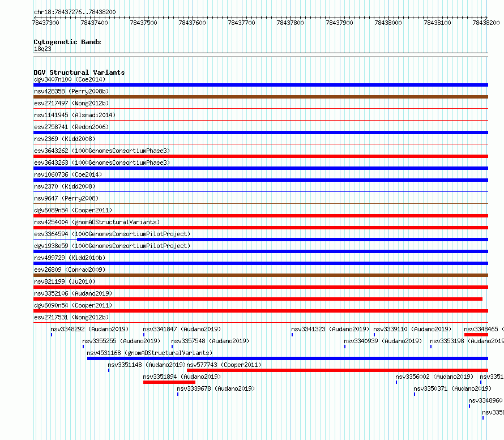Click the dgv3407n100 (Coe2014) variant label

tap(70, 79)
